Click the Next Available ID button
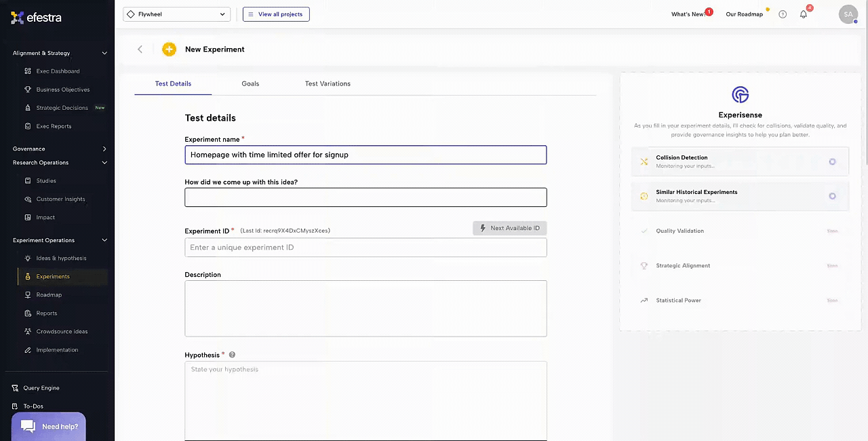 pos(509,228)
